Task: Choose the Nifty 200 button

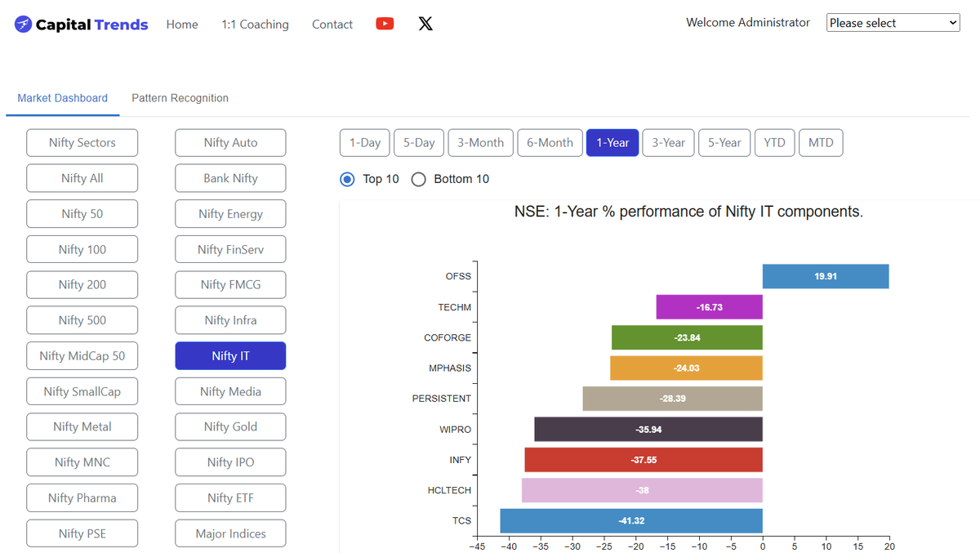Action: [x=82, y=285]
